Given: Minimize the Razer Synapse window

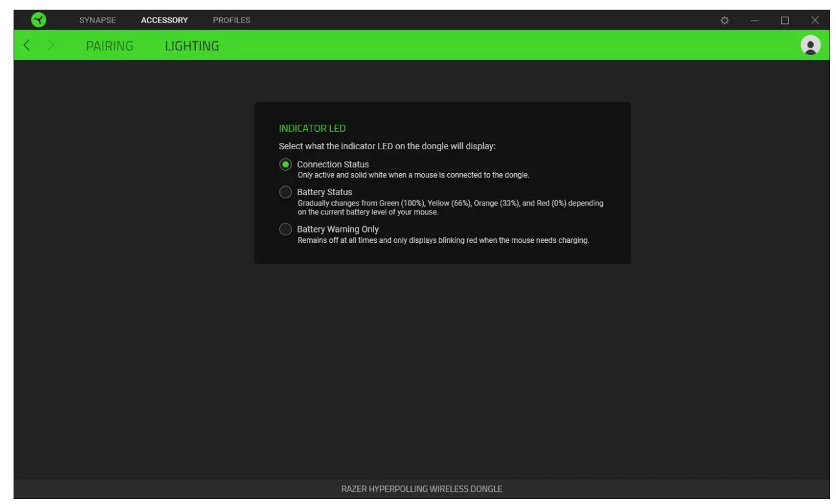Looking at the screenshot, I should (755, 21).
